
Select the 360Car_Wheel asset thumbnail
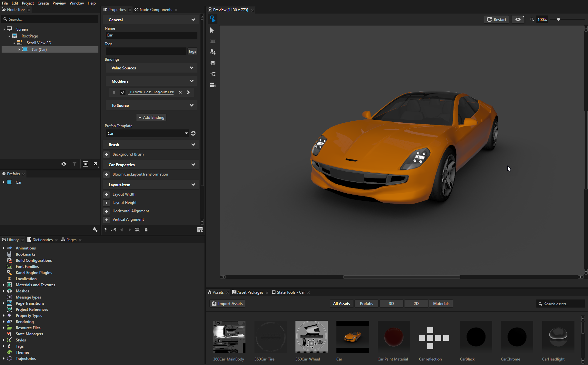tap(311, 337)
